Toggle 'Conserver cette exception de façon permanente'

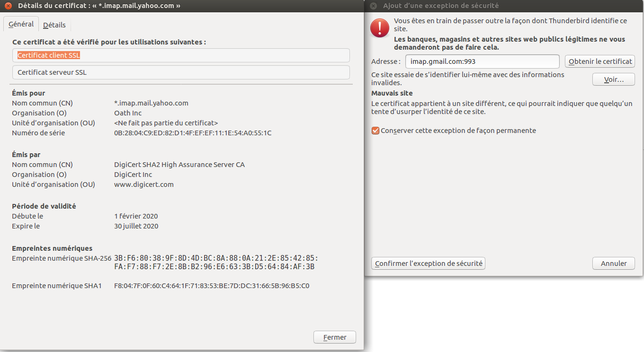pyautogui.click(x=376, y=131)
